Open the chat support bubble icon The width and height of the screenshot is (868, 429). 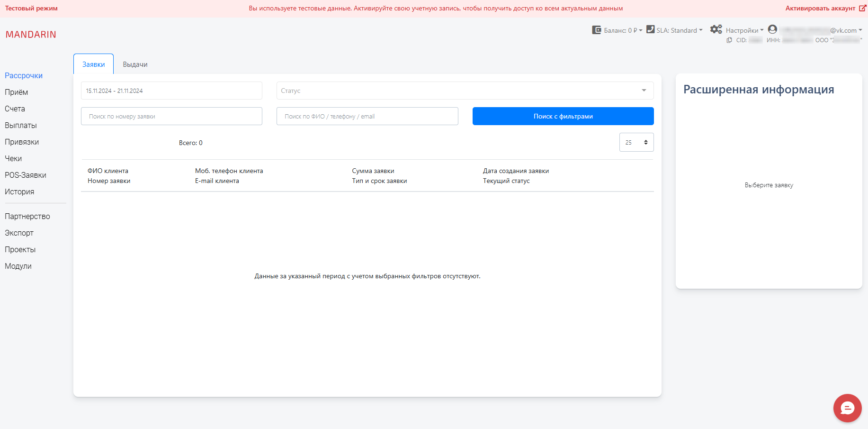pyautogui.click(x=847, y=408)
